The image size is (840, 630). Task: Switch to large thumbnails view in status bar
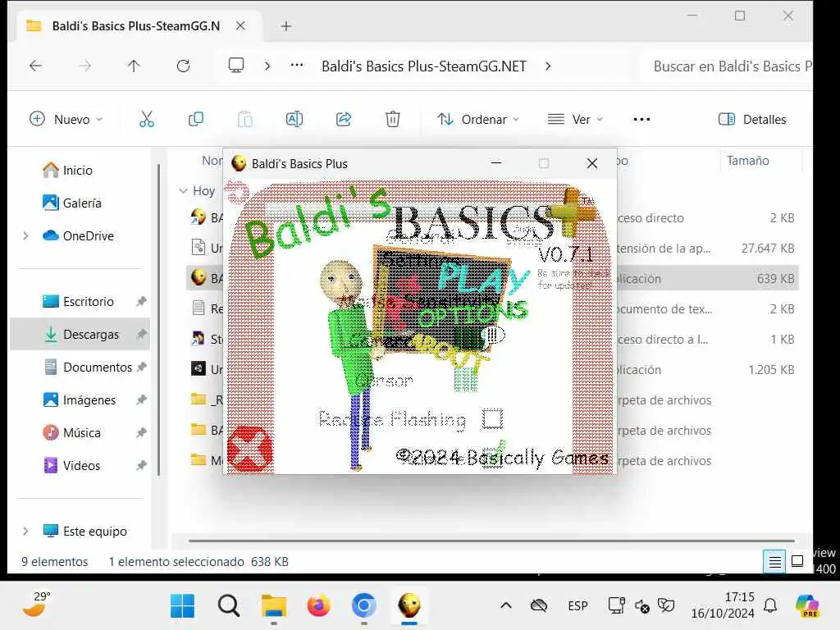(797, 561)
